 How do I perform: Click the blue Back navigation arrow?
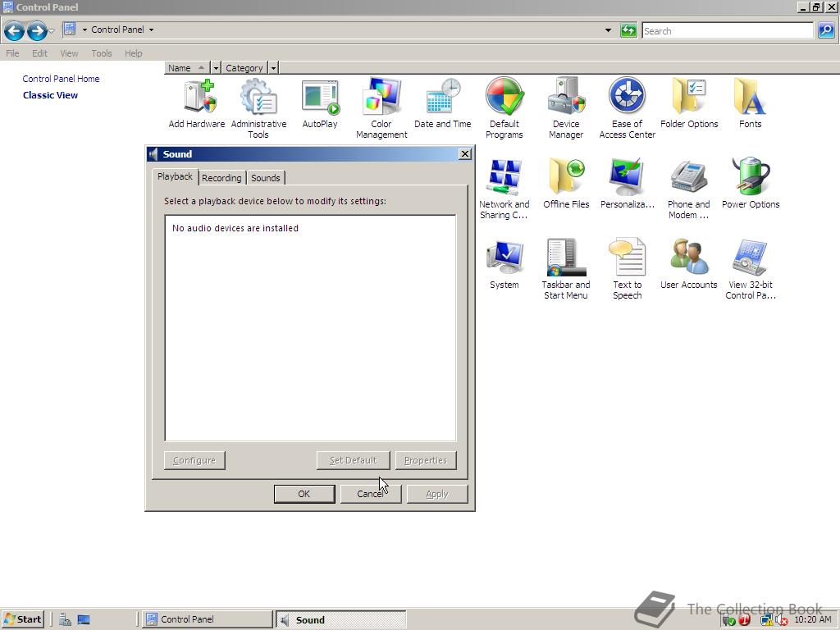coord(14,31)
